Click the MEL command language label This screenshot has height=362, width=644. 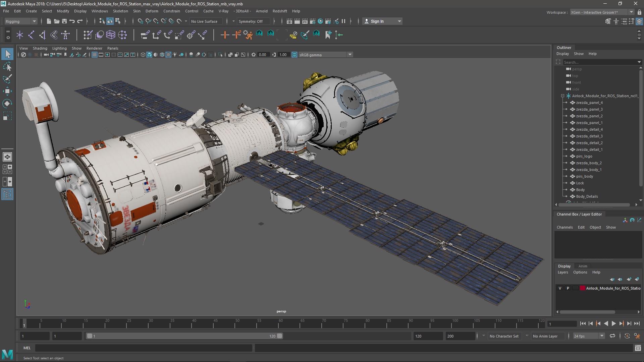27,348
